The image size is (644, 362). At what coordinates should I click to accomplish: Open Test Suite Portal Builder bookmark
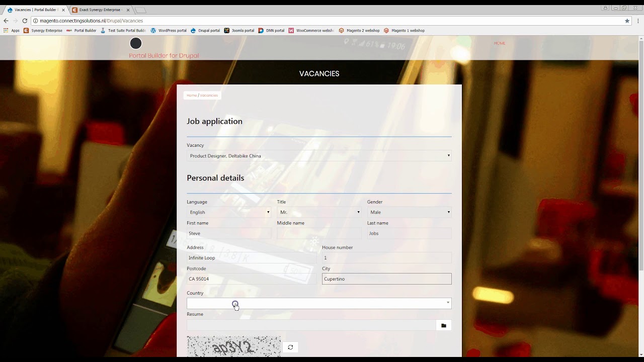pos(123,31)
